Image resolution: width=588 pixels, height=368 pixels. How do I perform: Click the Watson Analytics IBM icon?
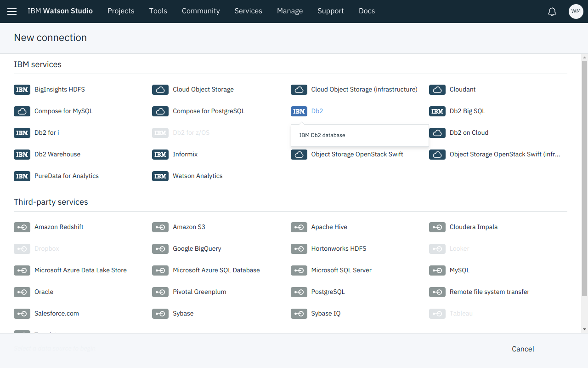(160, 176)
